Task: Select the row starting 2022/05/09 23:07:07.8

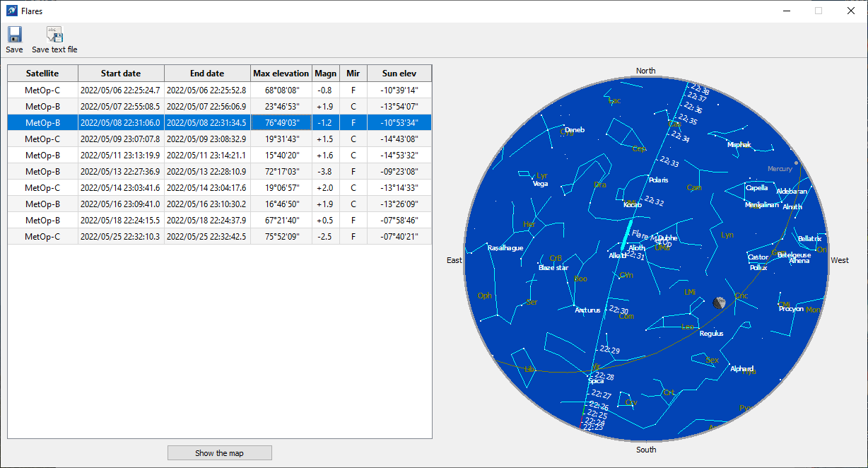Action: 220,139
